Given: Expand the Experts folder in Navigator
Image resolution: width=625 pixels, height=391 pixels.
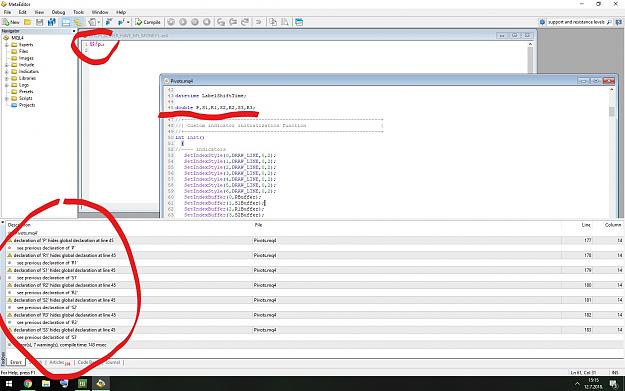Looking at the screenshot, I should (6, 45).
